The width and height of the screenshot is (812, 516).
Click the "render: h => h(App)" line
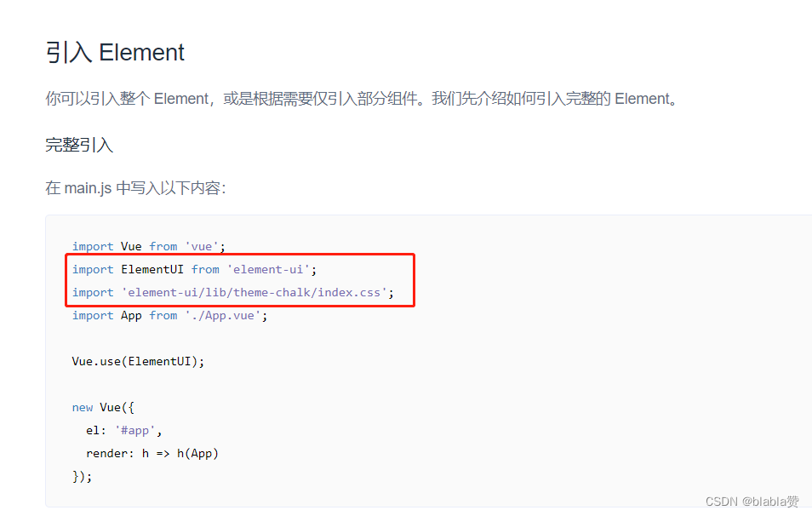(x=152, y=453)
